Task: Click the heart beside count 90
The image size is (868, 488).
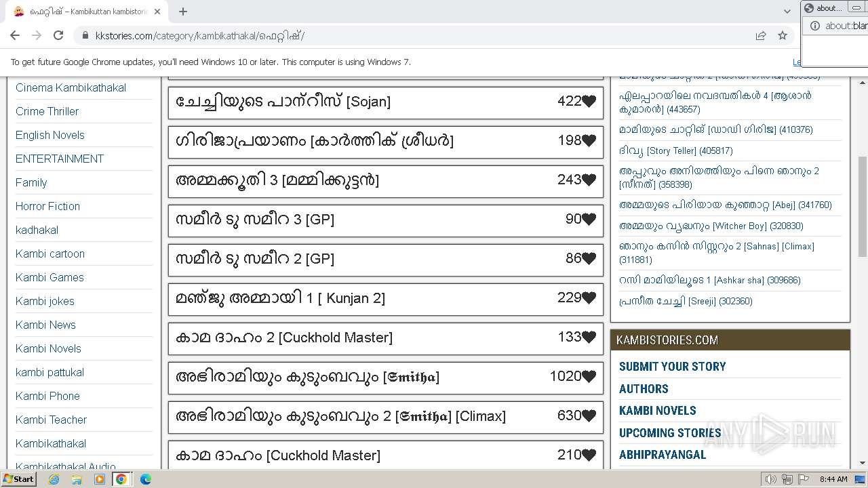Action: 589,220
